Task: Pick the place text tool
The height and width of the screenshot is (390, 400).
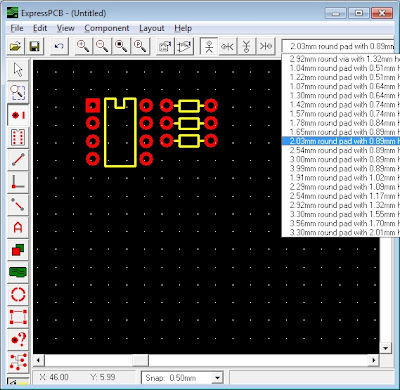Action: (x=18, y=228)
